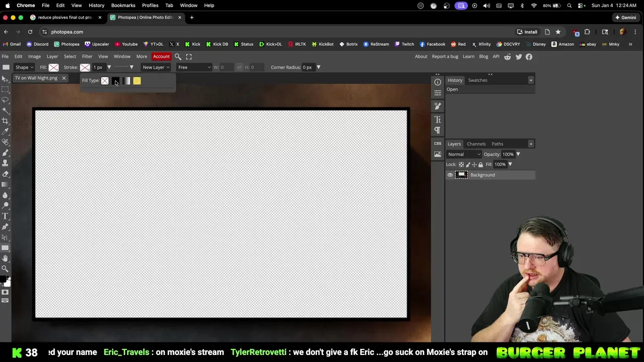This screenshot has width=644, height=362.
Task: Select the Clone Stamp tool
Action: click(5, 163)
